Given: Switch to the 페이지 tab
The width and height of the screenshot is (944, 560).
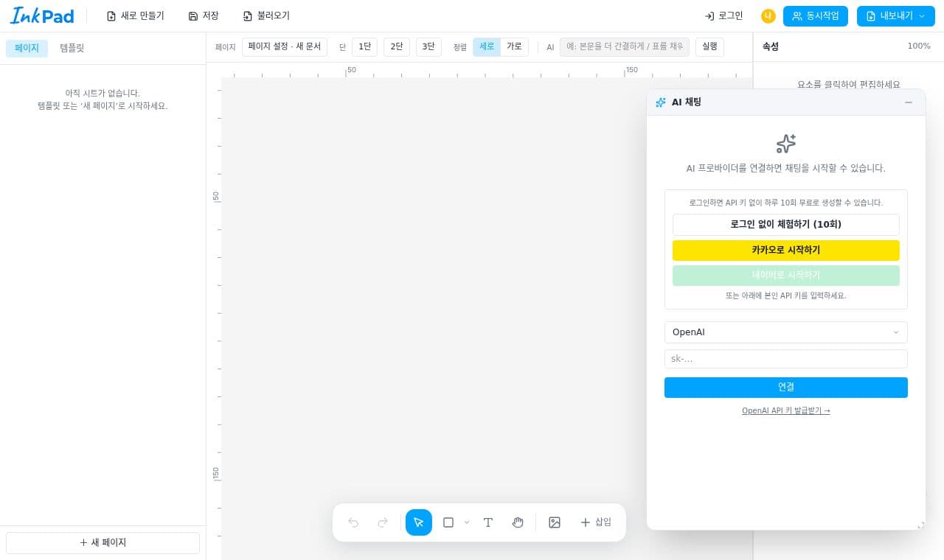Looking at the screenshot, I should 27,48.
